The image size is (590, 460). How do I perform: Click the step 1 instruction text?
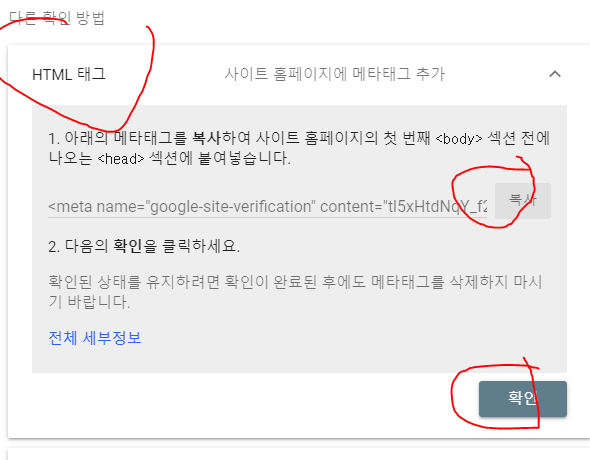(299, 148)
